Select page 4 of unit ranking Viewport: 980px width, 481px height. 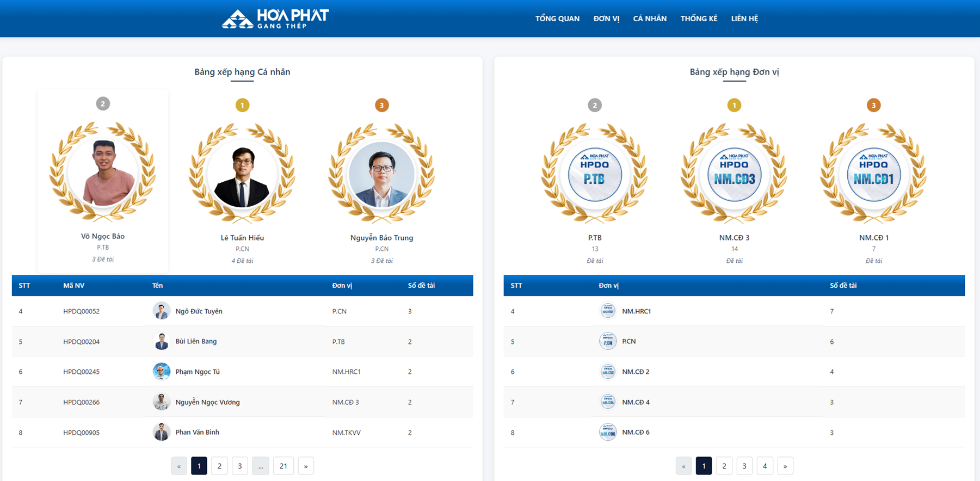(765, 466)
